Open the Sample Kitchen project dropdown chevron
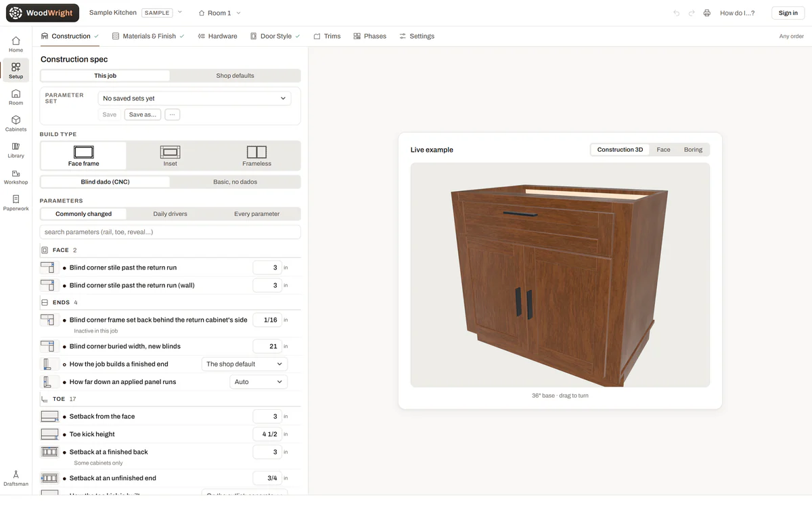This screenshot has height=508, width=812. click(x=179, y=12)
